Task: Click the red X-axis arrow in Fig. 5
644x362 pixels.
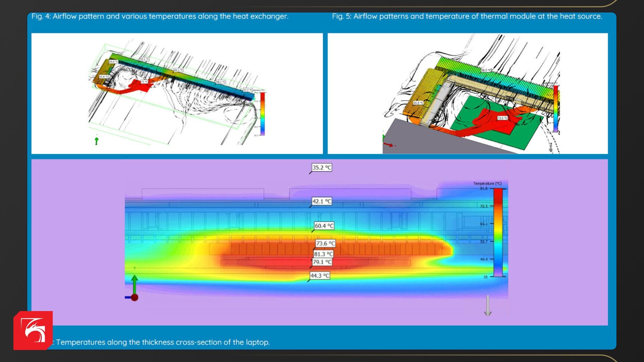Action: click(388, 145)
